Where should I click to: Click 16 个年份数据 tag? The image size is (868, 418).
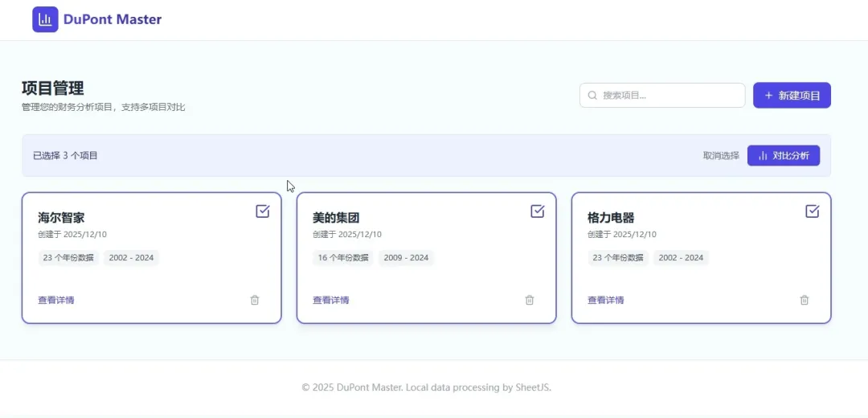(343, 257)
